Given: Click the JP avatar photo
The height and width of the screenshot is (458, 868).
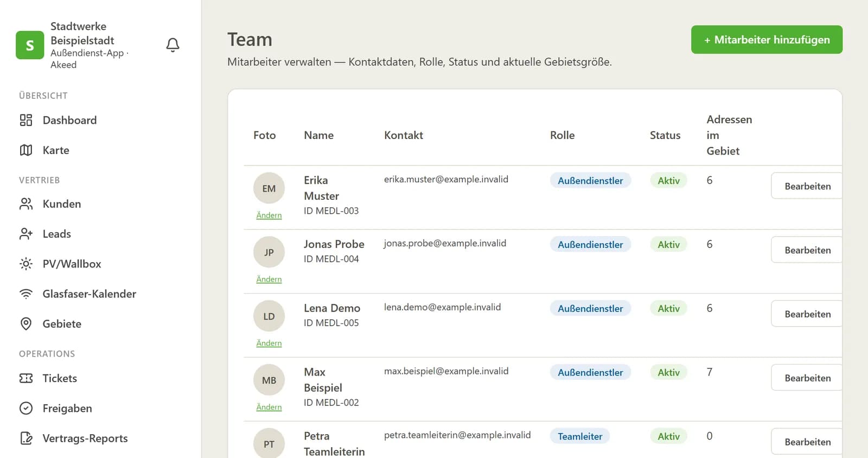Looking at the screenshot, I should tap(269, 252).
